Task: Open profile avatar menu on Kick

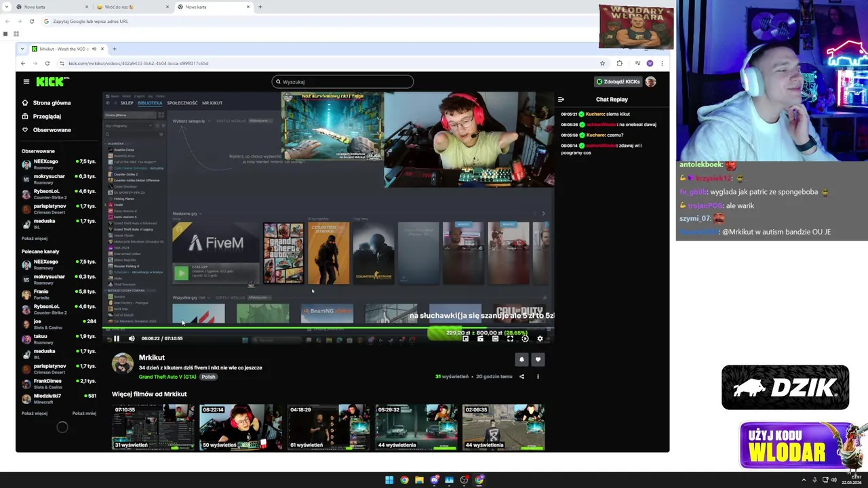Action: pyautogui.click(x=650, y=82)
